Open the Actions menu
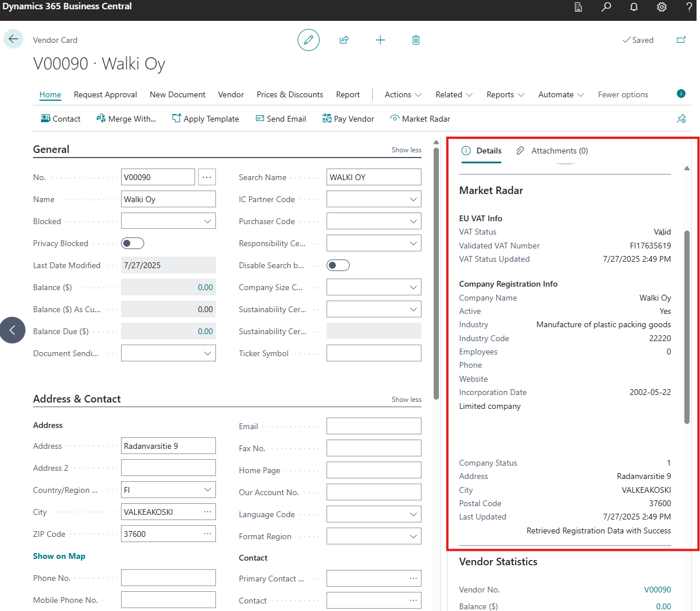Image resolution: width=700 pixels, height=611 pixels. tap(403, 94)
